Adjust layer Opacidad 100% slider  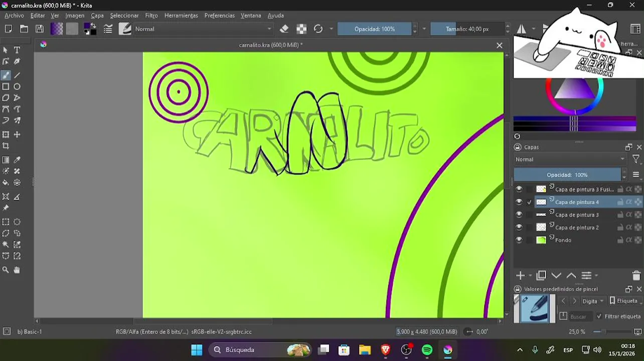[x=567, y=175]
